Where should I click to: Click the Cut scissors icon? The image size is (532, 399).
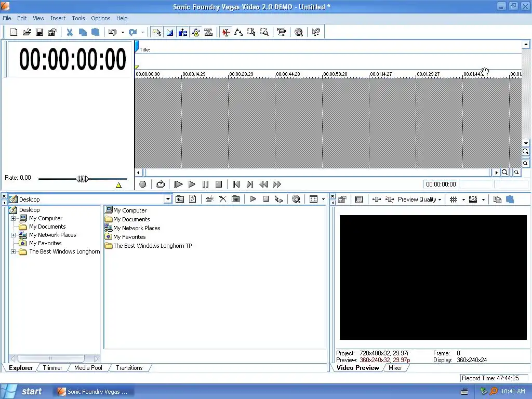tap(70, 32)
